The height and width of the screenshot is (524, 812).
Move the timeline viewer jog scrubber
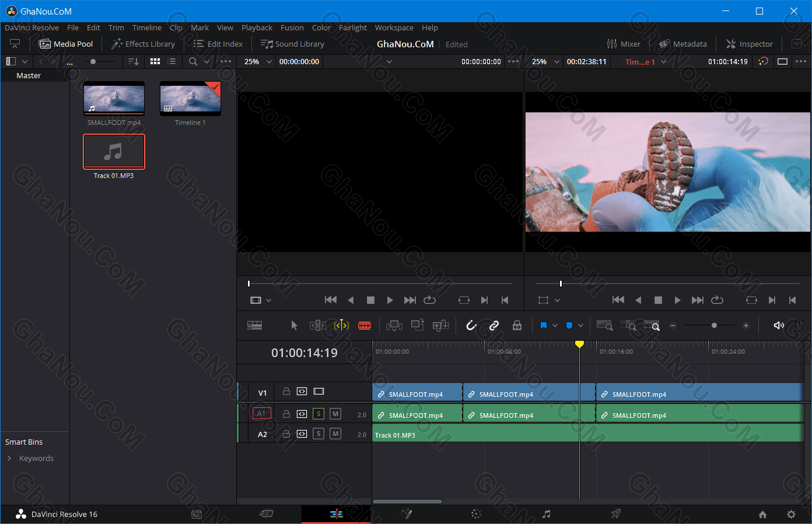click(x=561, y=284)
